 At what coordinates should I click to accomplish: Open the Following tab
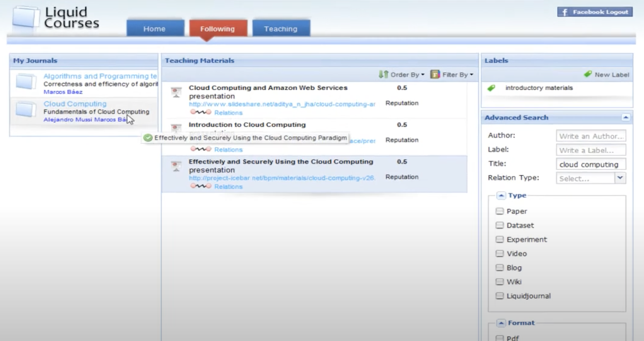(218, 28)
